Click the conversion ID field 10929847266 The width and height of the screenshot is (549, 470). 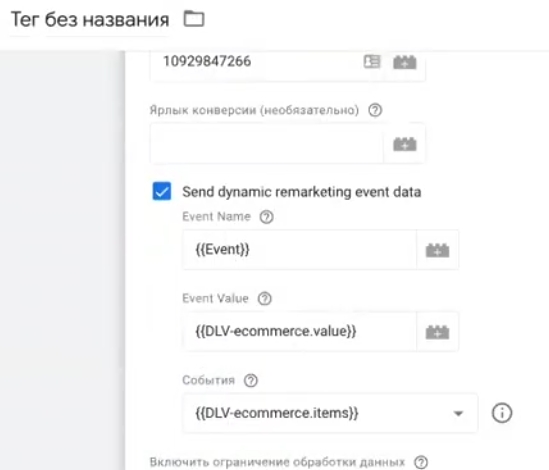(257, 62)
